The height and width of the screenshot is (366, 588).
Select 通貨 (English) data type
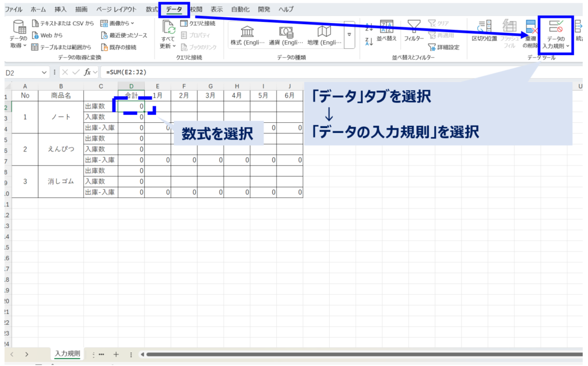point(286,35)
